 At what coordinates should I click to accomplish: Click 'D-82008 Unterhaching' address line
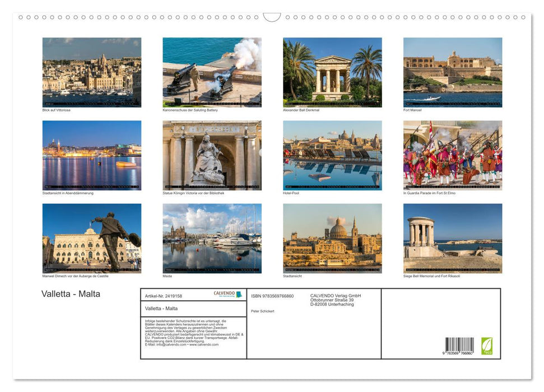click(x=332, y=304)
